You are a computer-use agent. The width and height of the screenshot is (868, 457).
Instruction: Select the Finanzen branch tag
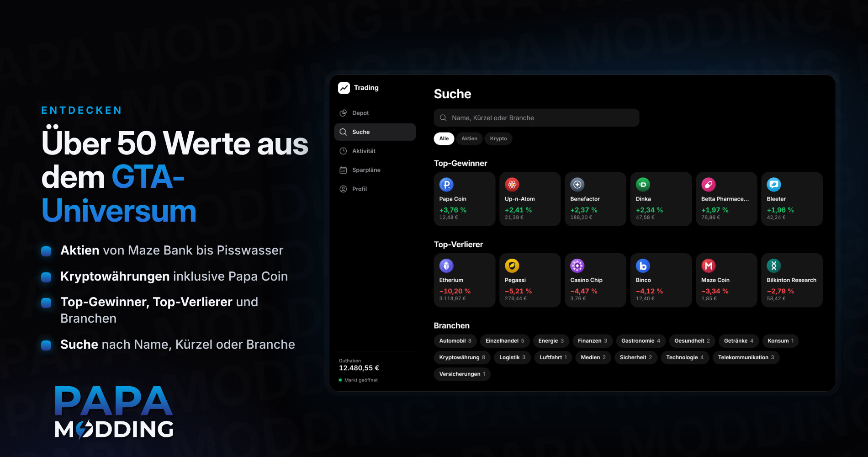coord(593,341)
